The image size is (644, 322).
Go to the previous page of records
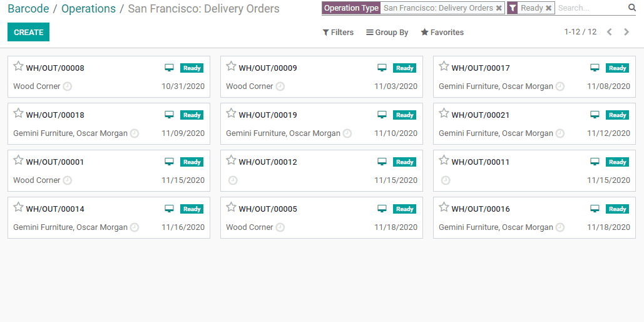[610, 32]
